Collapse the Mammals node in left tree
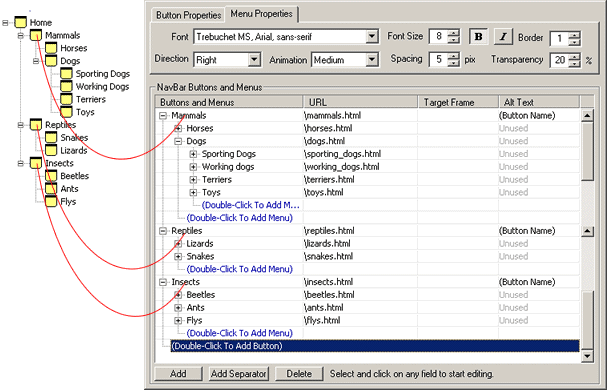 coord(21,36)
